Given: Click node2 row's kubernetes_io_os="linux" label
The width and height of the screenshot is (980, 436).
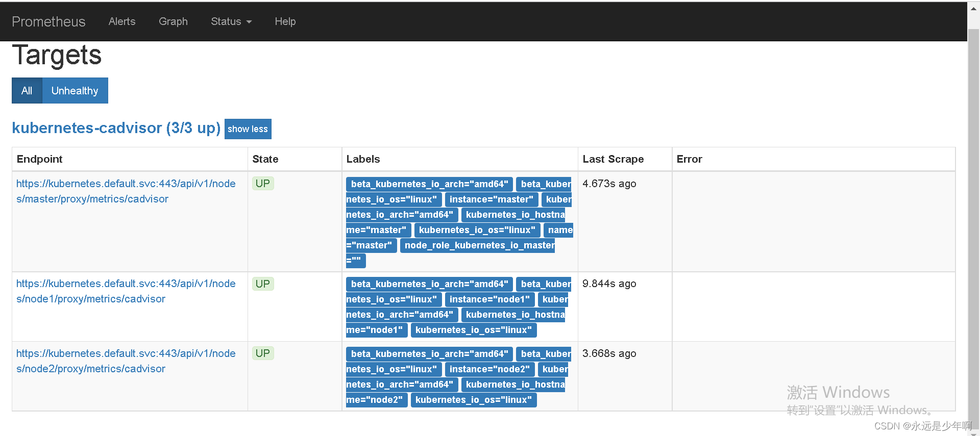Looking at the screenshot, I should click(x=474, y=400).
